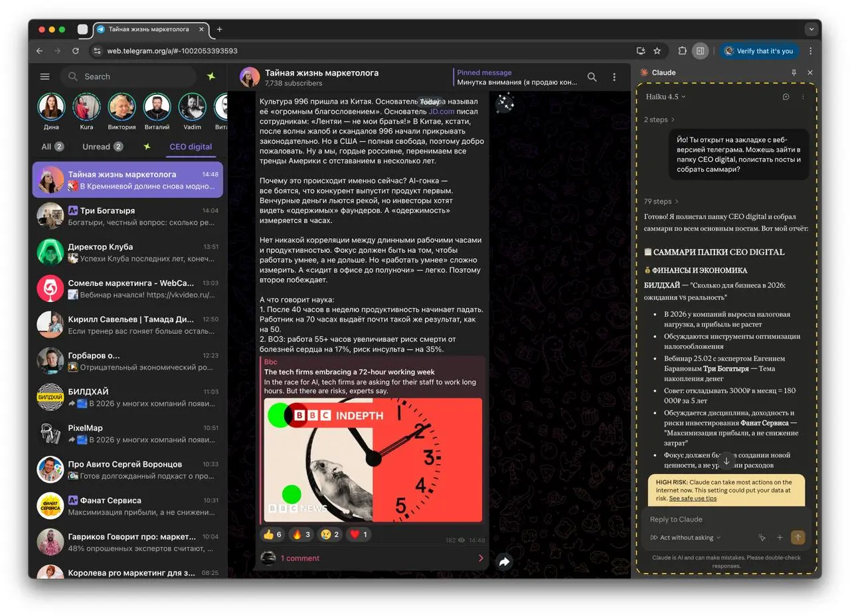
Task: Bookmark this page with the star icon
Action: point(657,50)
